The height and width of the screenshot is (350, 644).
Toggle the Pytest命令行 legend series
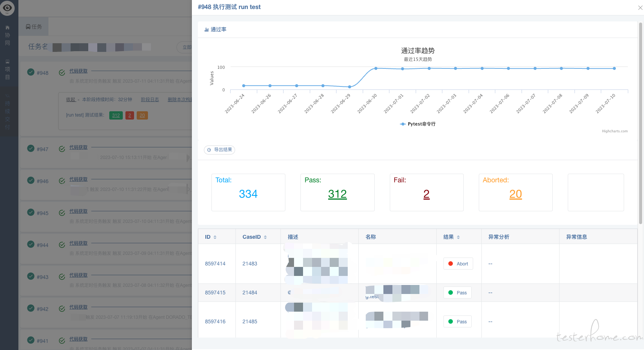click(x=418, y=124)
